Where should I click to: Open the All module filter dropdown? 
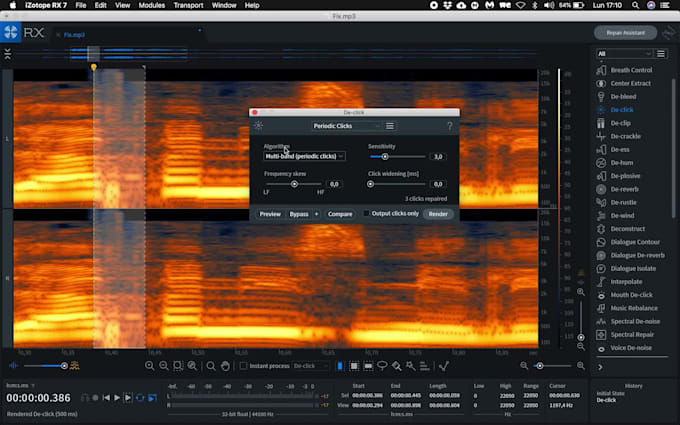tap(624, 54)
